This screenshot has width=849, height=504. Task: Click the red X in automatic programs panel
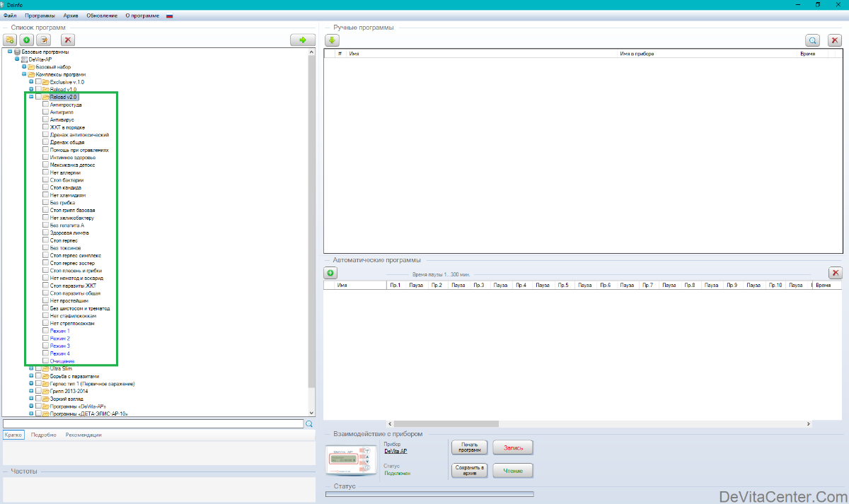tap(835, 273)
